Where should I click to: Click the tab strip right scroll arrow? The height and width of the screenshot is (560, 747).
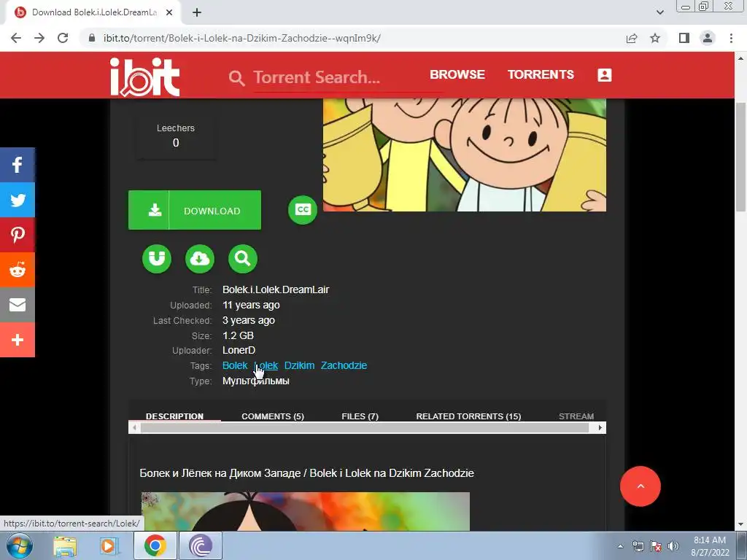(600, 427)
